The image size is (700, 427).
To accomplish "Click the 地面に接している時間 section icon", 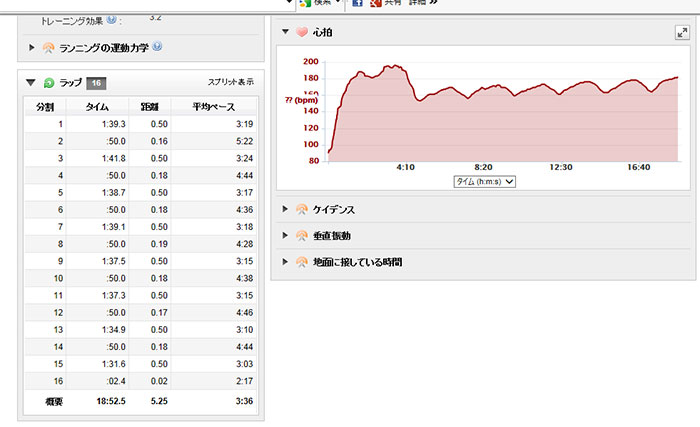I will [x=301, y=262].
